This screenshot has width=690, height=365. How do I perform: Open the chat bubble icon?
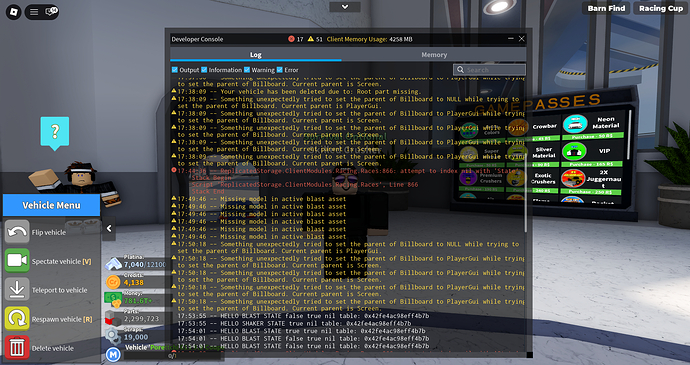pos(51,11)
